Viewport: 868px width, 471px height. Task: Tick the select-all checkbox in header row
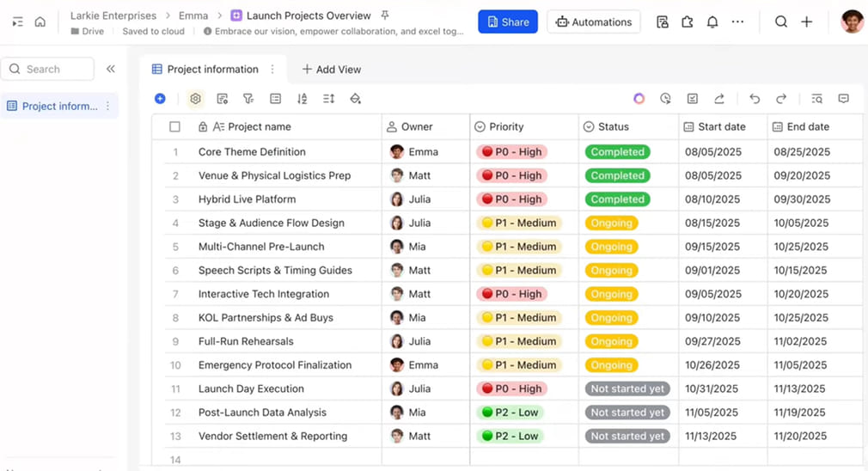pyautogui.click(x=175, y=127)
